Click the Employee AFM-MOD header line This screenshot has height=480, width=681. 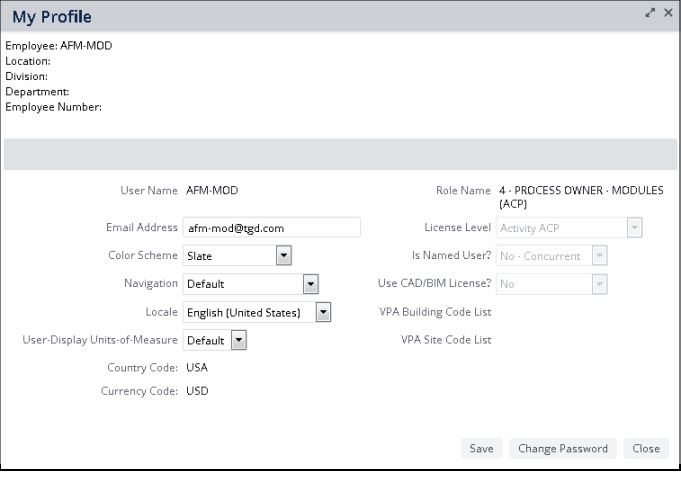coord(59,46)
